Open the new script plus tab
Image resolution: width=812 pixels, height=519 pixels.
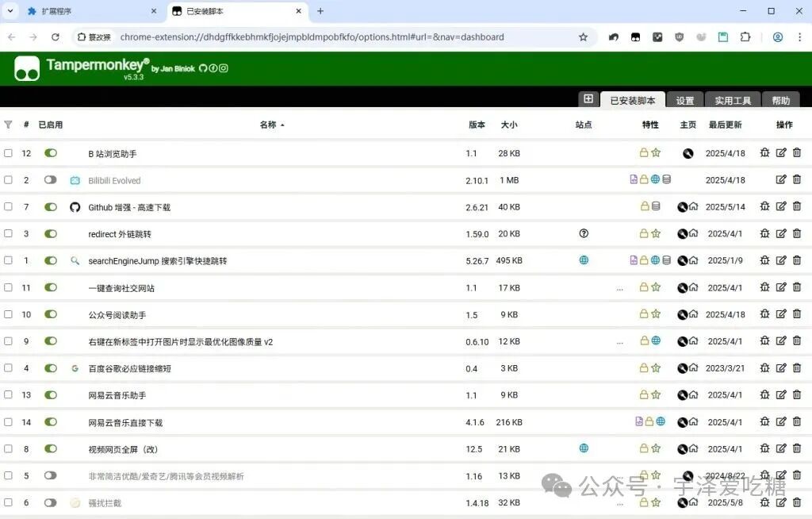[588, 98]
